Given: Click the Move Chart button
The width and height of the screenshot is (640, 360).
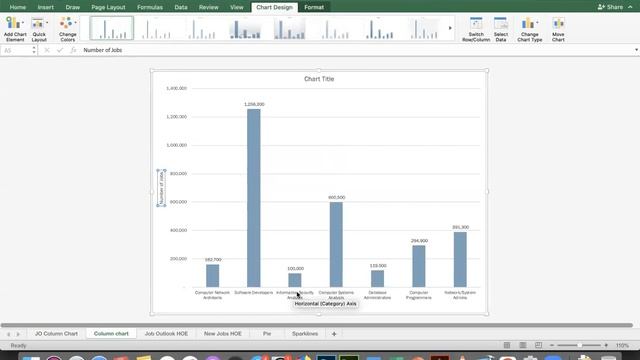Looking at the screenshot, I should coord(558,29).
